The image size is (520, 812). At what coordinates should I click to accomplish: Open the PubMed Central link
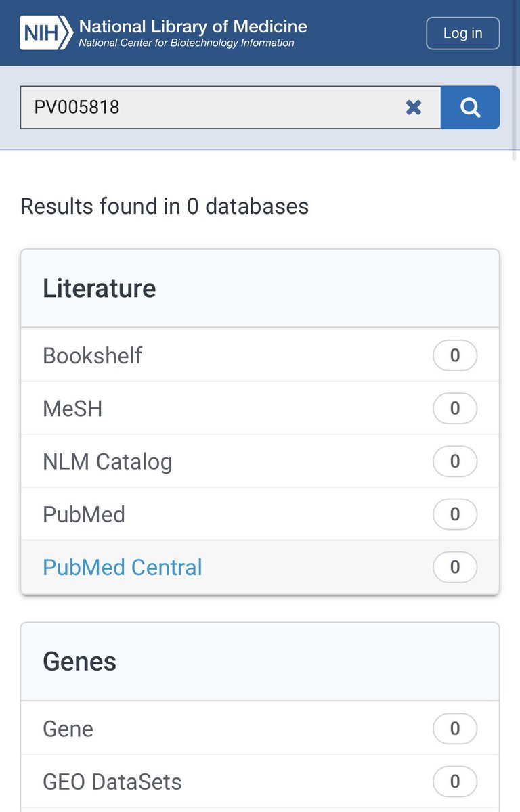point(123,567)
